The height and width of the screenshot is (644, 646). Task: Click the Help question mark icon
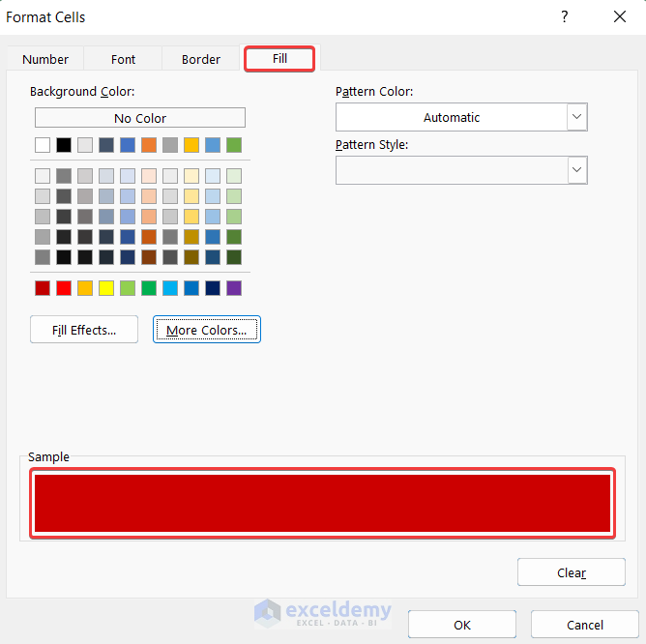(565, 16)
